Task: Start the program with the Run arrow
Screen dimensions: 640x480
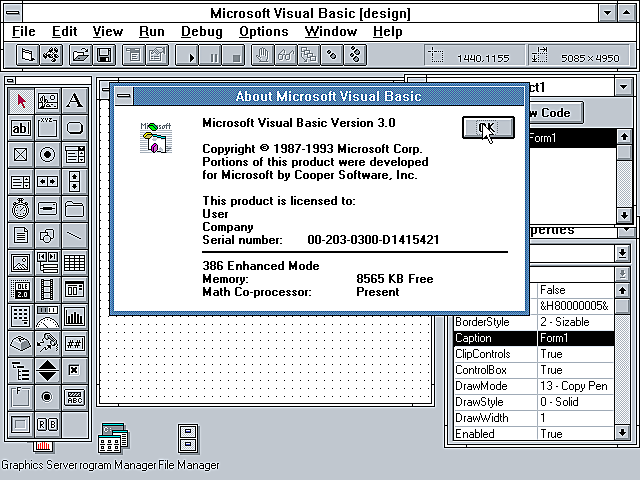Action: click(187, 55)
